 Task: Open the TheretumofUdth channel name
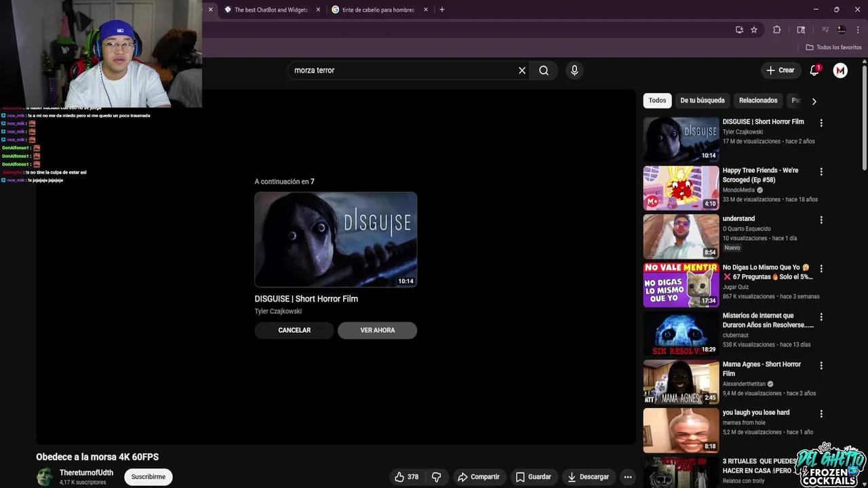click(x=86, y=472)
